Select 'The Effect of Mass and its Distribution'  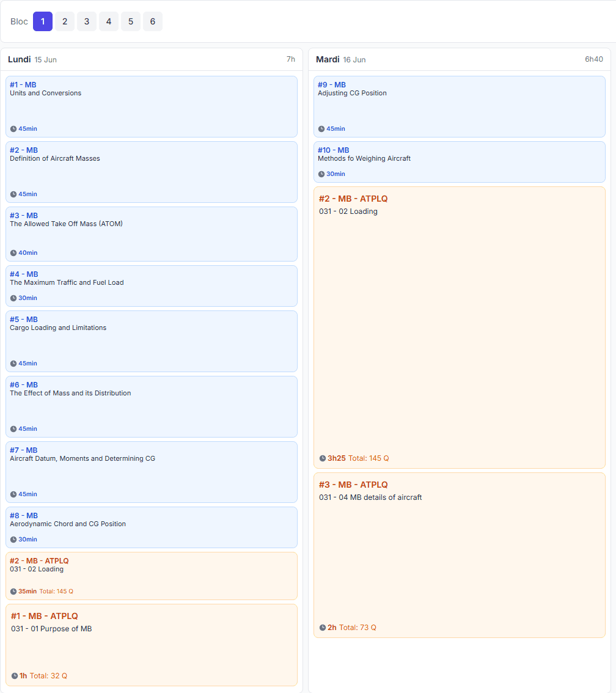coord(70,394)
